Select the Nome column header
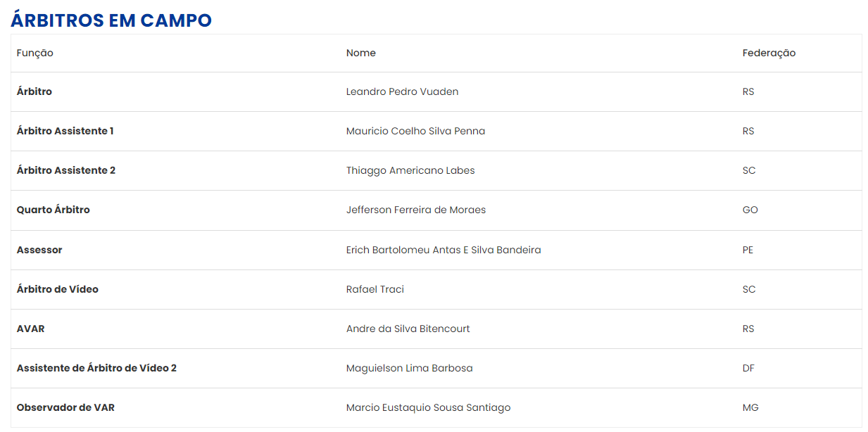Image resolution: width=868 pixels, height=432 pixels. point(361,53)
